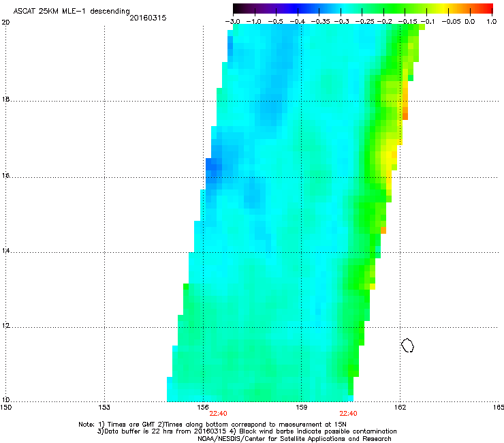
Task: Click the color scale label "0.0"
Action: [470, 22]
